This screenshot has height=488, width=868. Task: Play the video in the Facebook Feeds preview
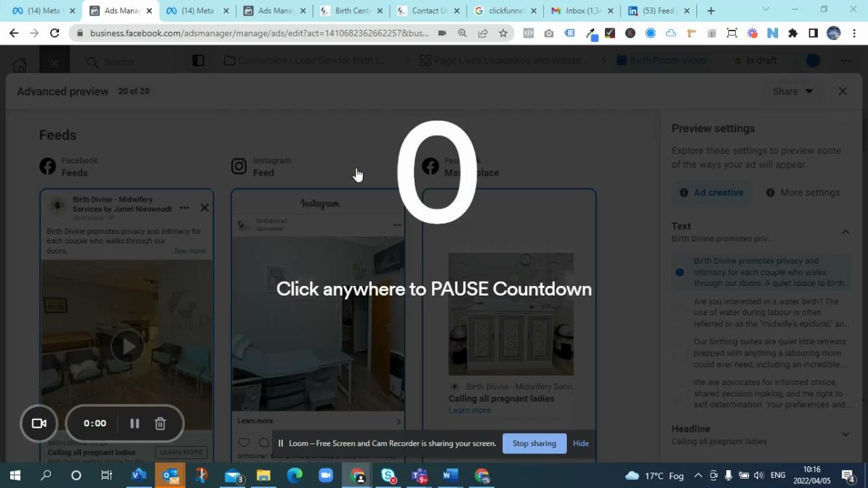(x=127, y=347)
